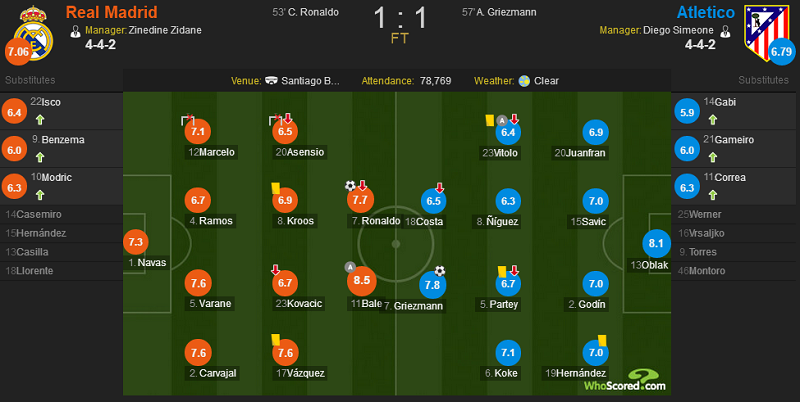Click the goal ball icon beside Griezmann
The image size is (800, 402).
coord(440,270)
